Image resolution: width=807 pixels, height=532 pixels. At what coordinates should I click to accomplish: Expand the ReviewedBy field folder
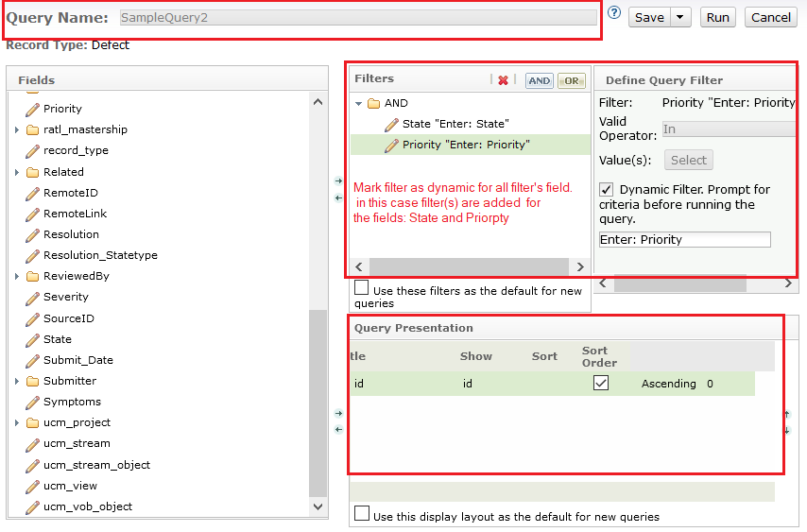pos(17,277)
